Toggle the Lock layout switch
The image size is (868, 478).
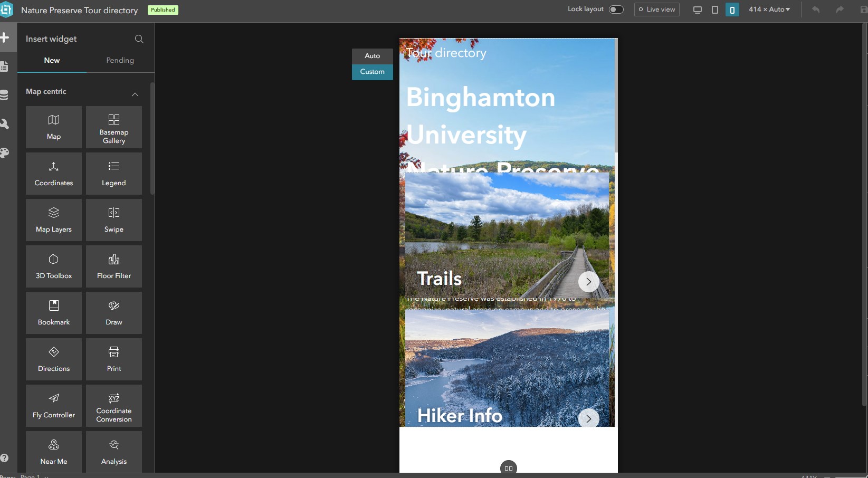tap(616, 9)
